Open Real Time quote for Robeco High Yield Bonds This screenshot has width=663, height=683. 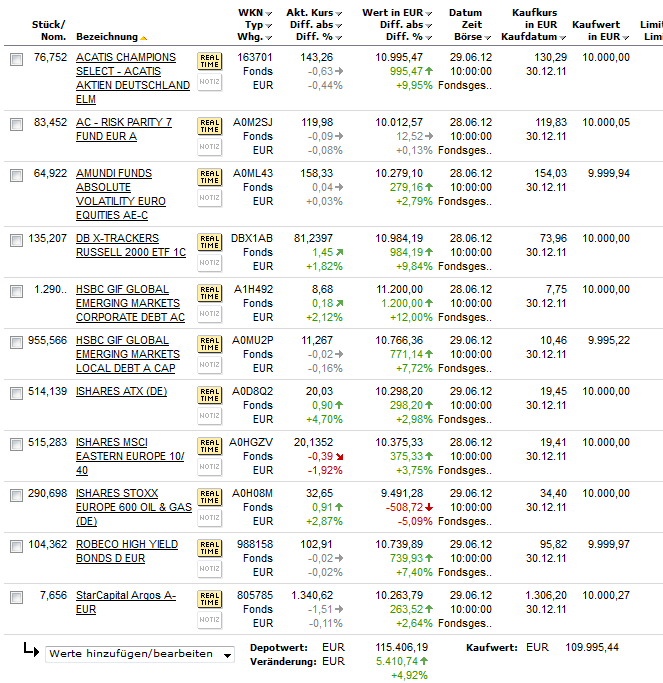pyautogui.click(x=210, y=548)
